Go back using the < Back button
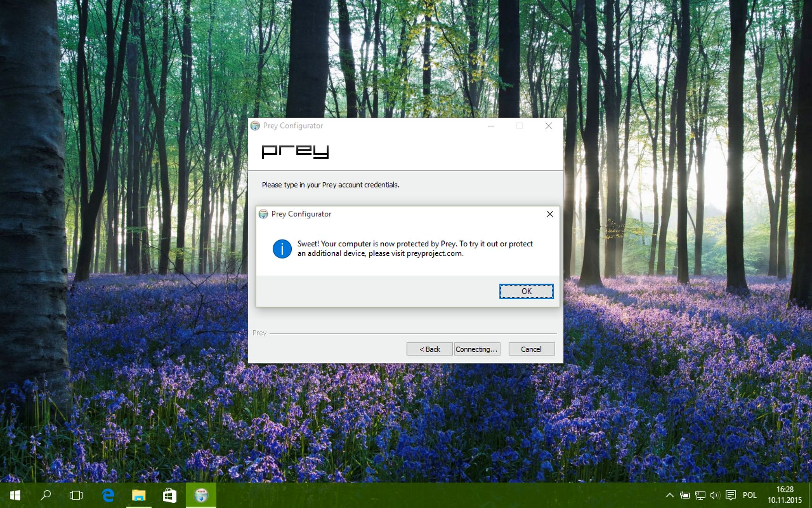 (430, 349)
